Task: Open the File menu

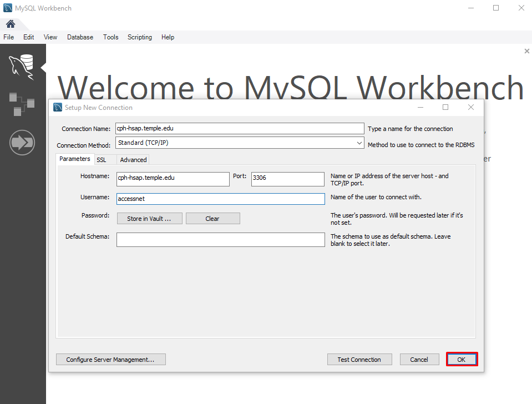Action: pyautogui.click(x=8, y=37)
